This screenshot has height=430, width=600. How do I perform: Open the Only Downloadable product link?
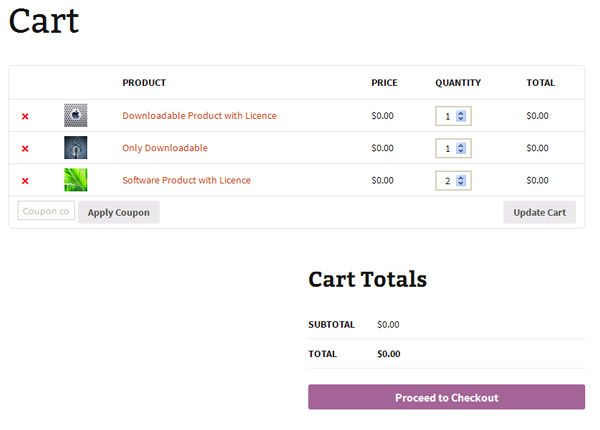point(165,148)
